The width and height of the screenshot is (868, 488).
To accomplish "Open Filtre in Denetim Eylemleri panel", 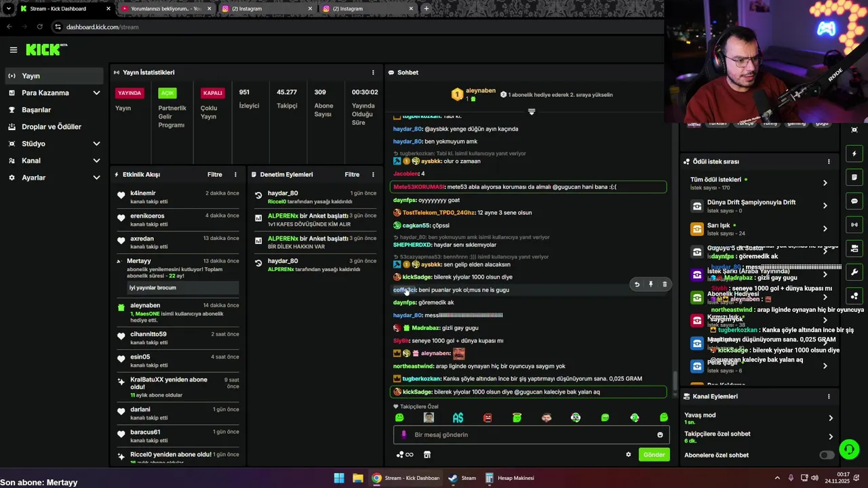I will (352, 174).
